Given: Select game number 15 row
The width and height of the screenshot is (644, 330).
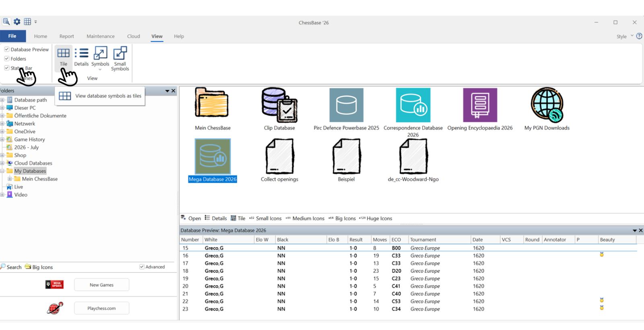Looking at the screenshot, I should click(408, 248).
